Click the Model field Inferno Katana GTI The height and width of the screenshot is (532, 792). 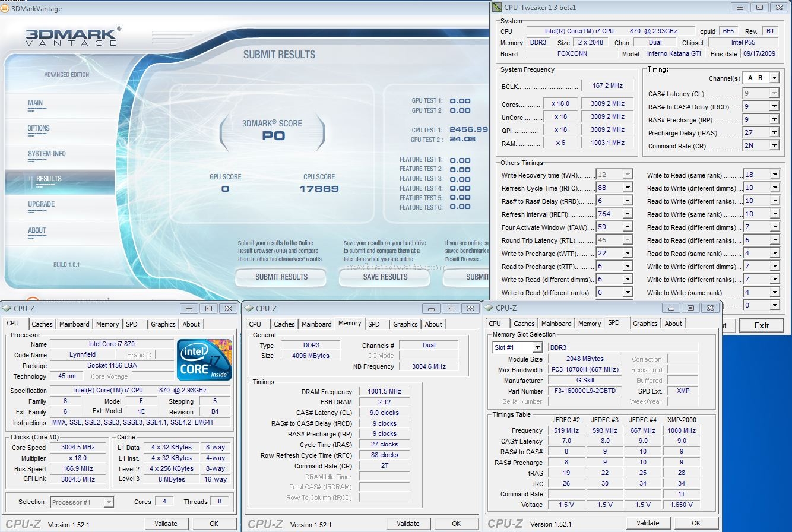(674, 53)
